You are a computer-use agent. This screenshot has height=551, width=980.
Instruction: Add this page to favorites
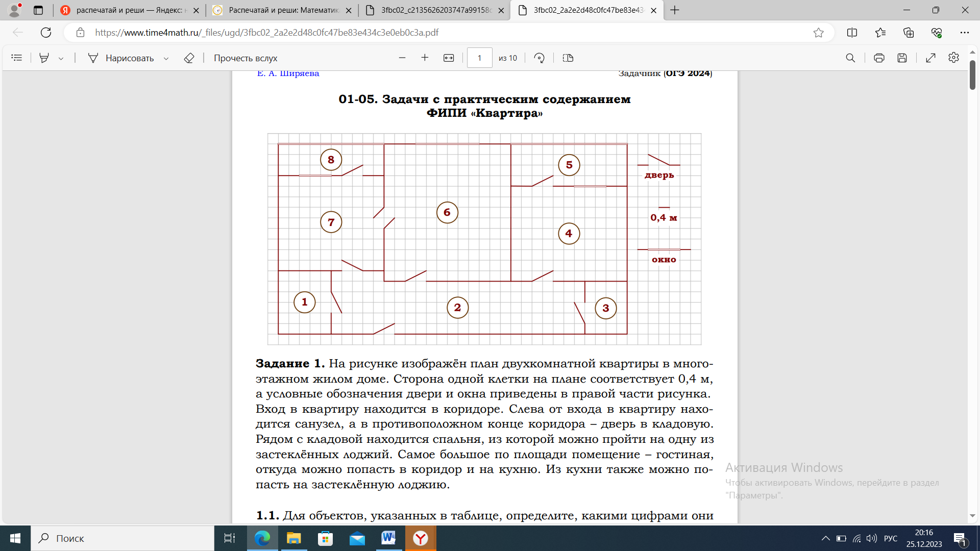click(x=819, y=32)
